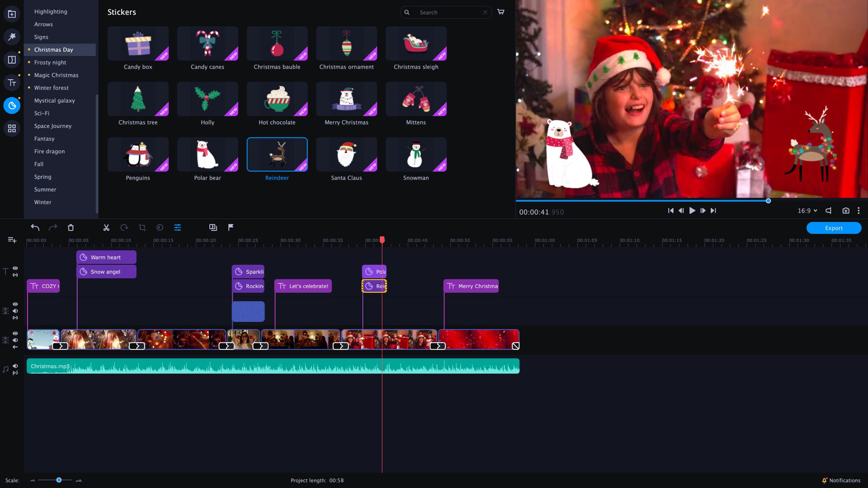Open the three-dot menu in the preview panel
This screenshot has width=868, height=488.
859,211
